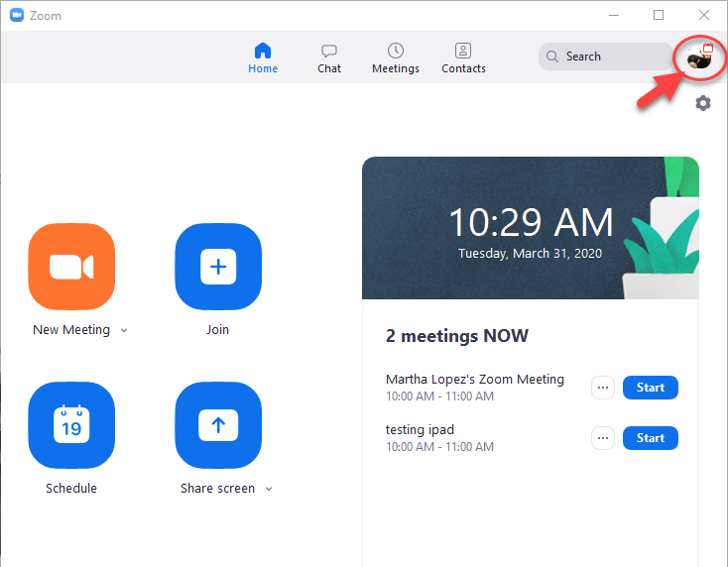728x567 pixels.
Task: Open more options for Martha Lopez's Zoom Meeting
Action: point(603,388)
